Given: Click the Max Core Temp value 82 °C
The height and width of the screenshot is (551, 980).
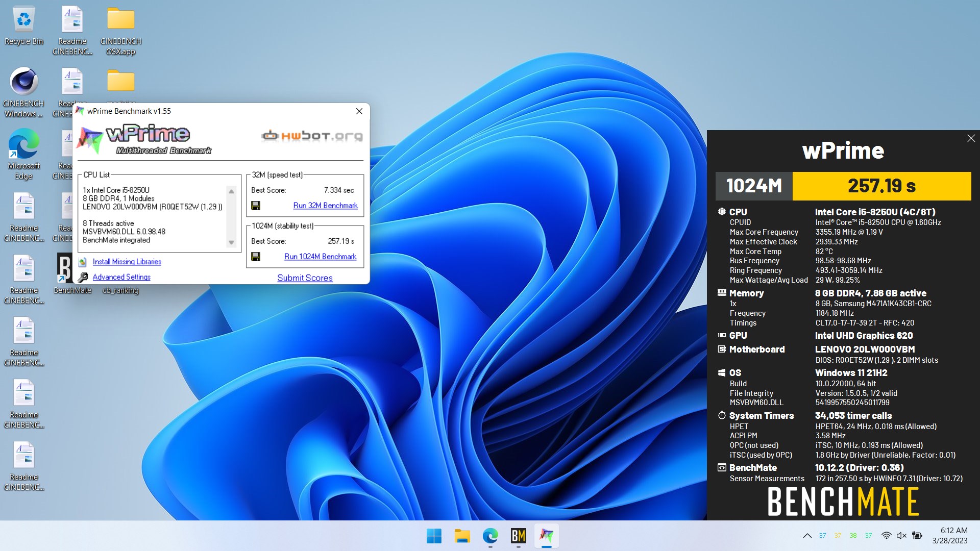Looking at the screenshot, I should coord(824,252).
